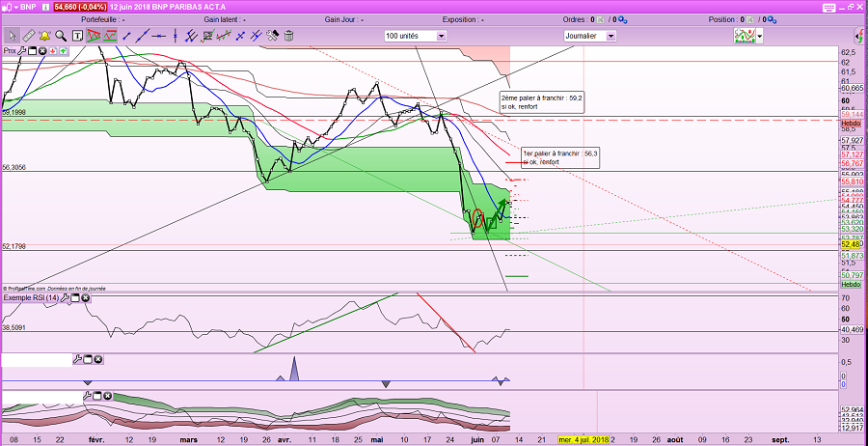The width and height of the screenshot is (868, 446).
Task: Select the text annotation tool
Action: pyautogui.click(x=77, y=36)
